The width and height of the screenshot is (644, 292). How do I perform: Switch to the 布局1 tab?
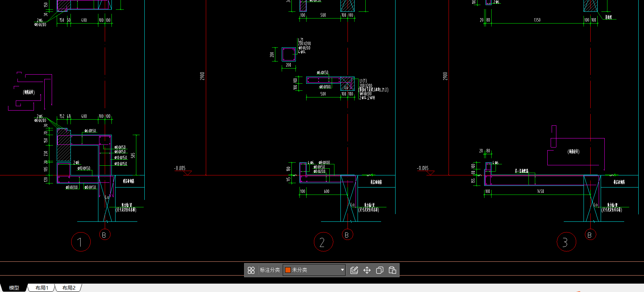42,288
